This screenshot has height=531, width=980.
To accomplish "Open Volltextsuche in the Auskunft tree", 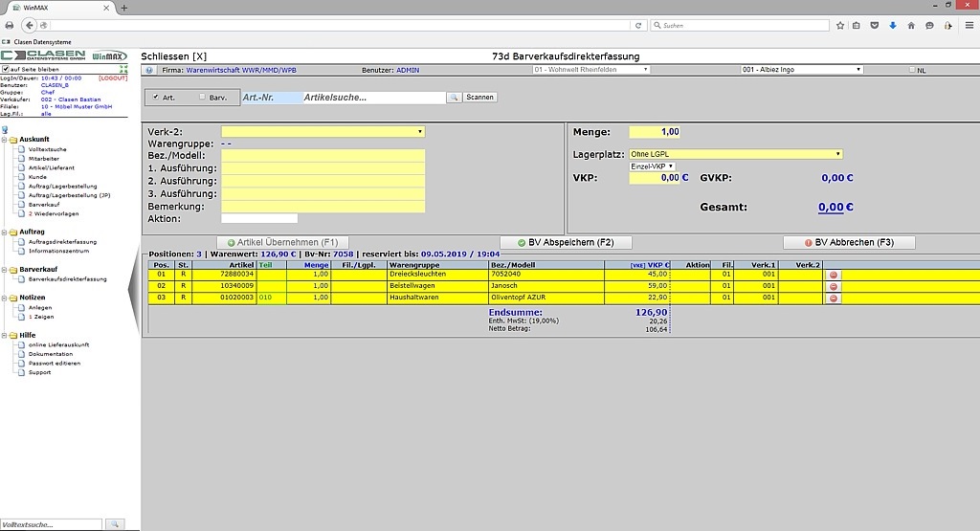I will tap(47, 149).
